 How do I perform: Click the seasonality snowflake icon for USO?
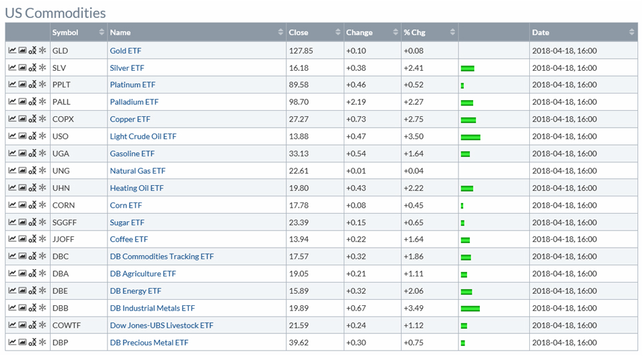pos(42,137)
